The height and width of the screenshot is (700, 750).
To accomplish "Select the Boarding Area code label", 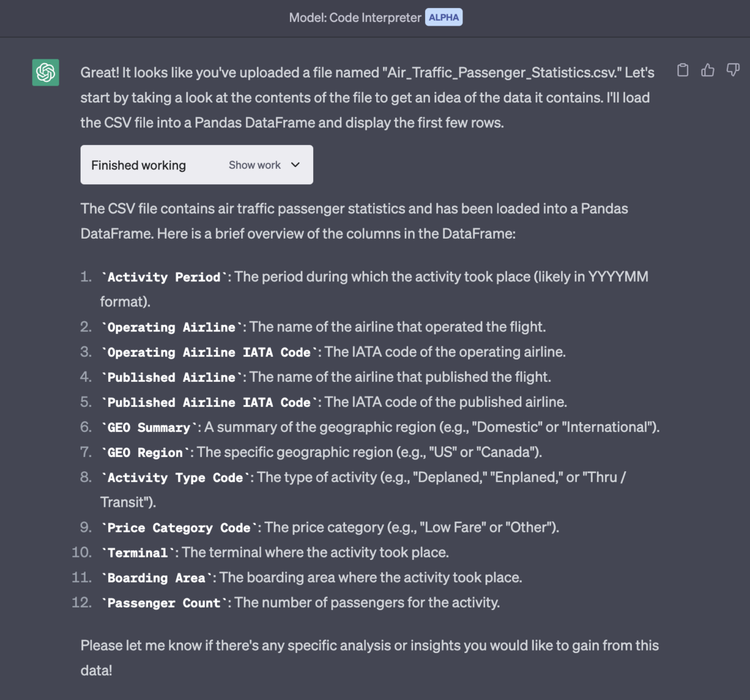I will 156,577.
